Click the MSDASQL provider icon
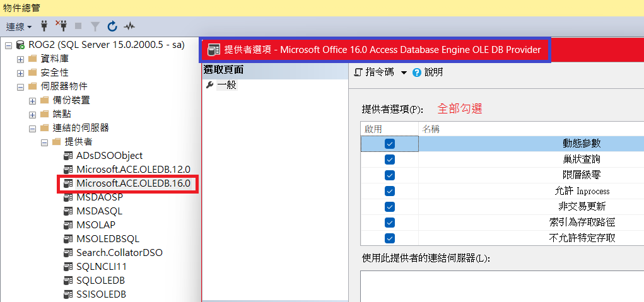 coord(68,212)
